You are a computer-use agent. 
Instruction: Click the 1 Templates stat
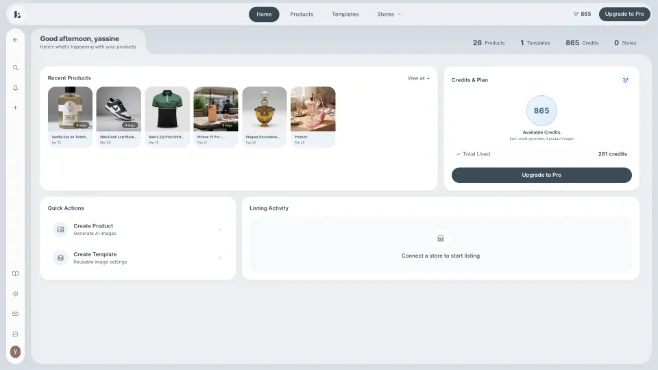[535, 43]
